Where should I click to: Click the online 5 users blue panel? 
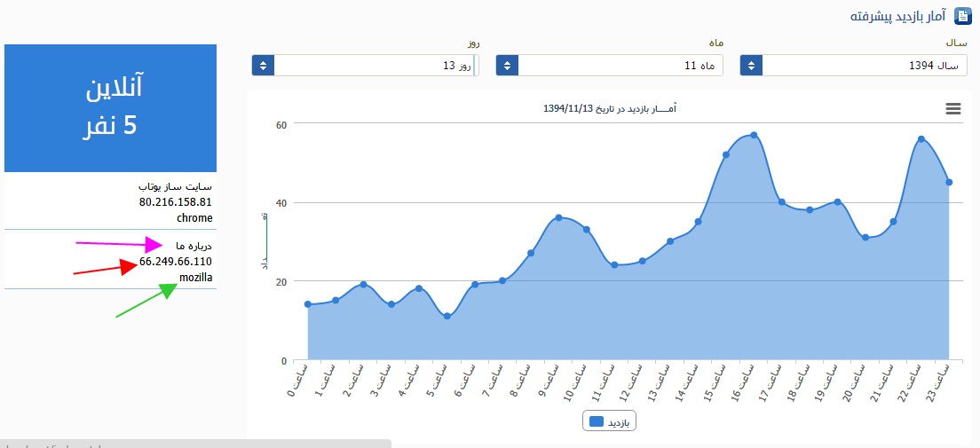[x=111, y=107]
